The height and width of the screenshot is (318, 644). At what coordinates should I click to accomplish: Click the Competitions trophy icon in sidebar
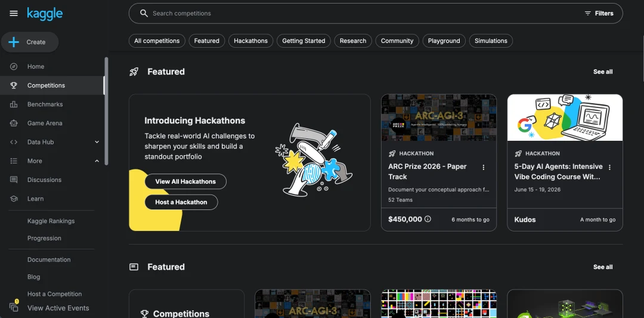(x=14, y=85)
